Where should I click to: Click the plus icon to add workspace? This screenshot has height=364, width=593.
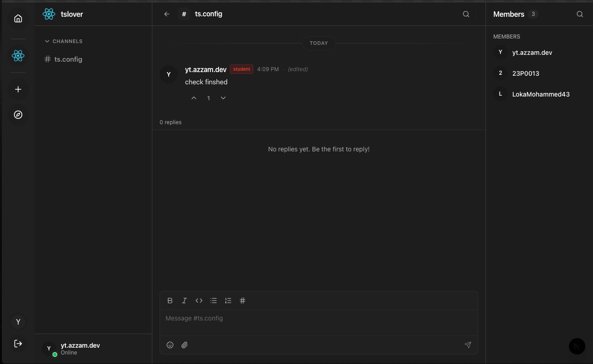pyautogui.click(x=18, y=89)
